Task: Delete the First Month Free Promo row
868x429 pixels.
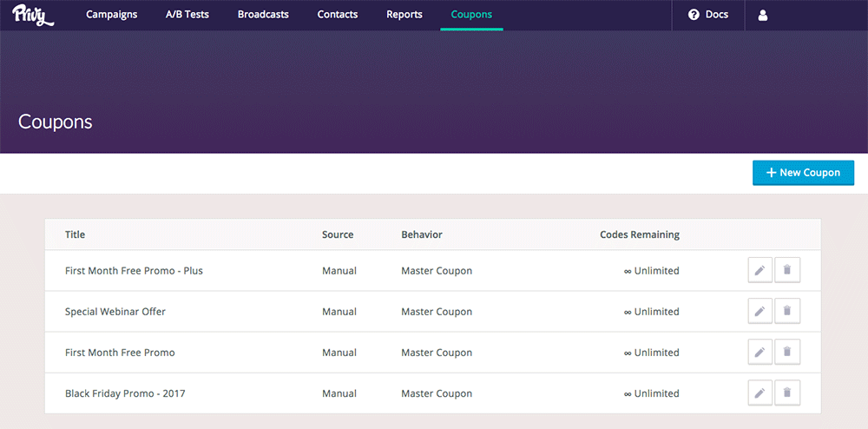Action: (x=787, y=353)
